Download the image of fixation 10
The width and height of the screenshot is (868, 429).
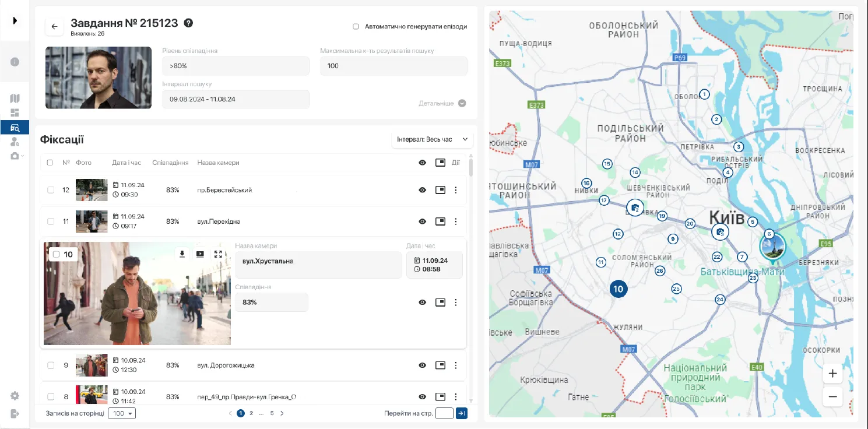pos(182,254)
